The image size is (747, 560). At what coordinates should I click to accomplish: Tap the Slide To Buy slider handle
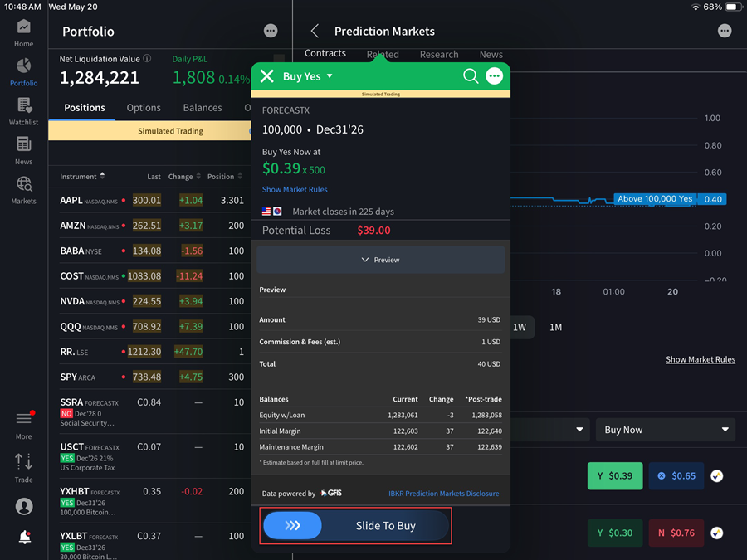[292, 526]
